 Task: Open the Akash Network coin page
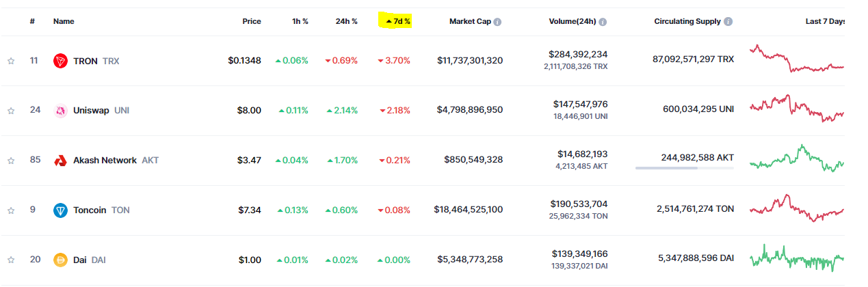(105, 161)
